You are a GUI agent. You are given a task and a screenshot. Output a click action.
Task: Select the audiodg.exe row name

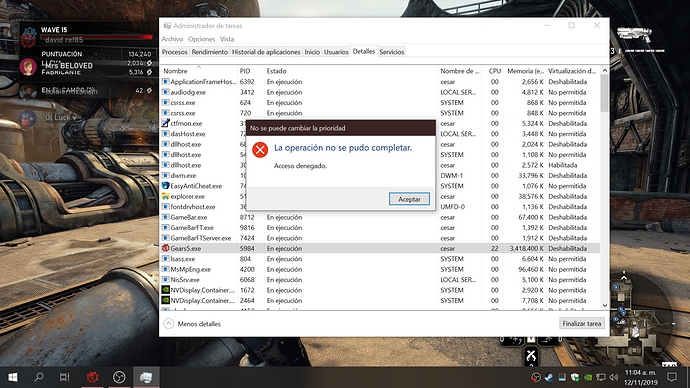(x=188, y=92)
